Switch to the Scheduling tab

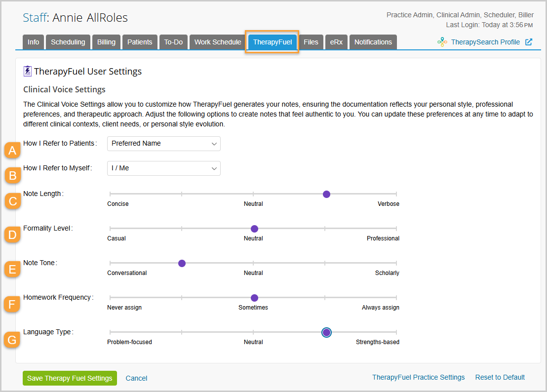pos(68,42)
